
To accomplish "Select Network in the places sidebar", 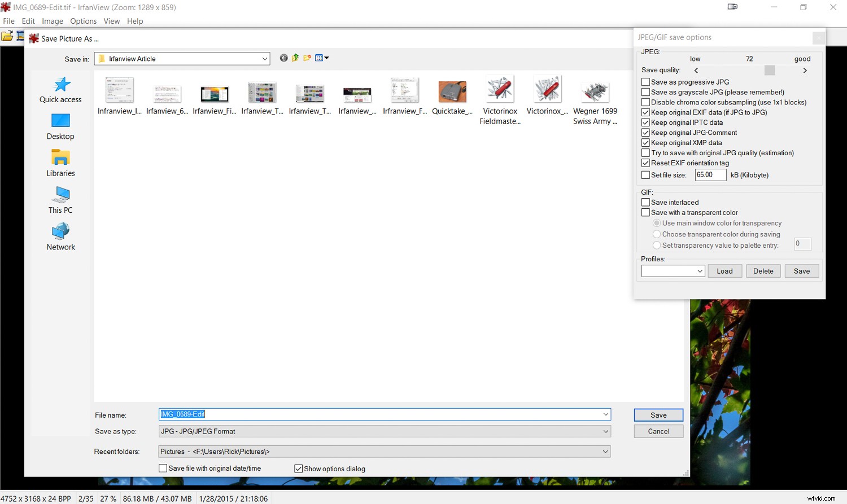I will (x=60, y=238).
